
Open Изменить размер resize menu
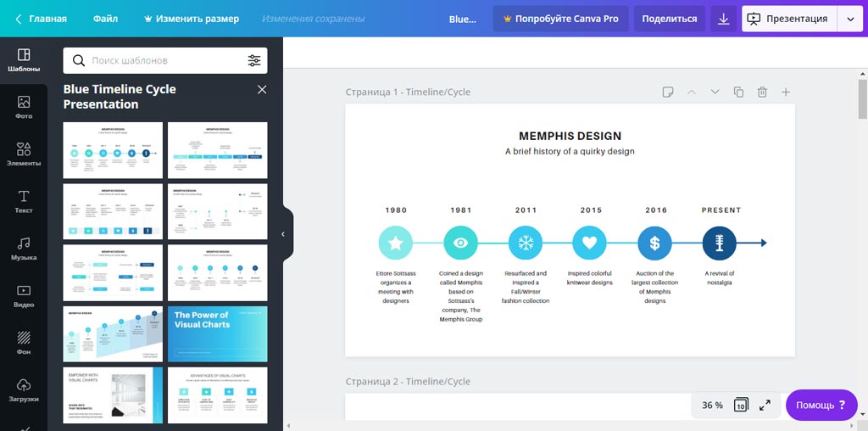[192, 19]
